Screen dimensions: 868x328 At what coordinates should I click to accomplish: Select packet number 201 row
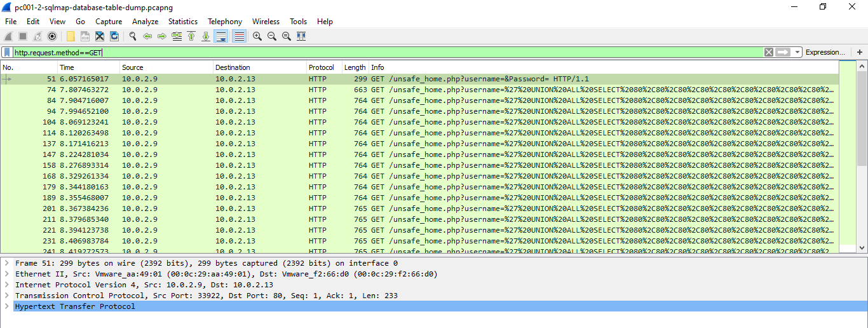[x=419, y=208]
